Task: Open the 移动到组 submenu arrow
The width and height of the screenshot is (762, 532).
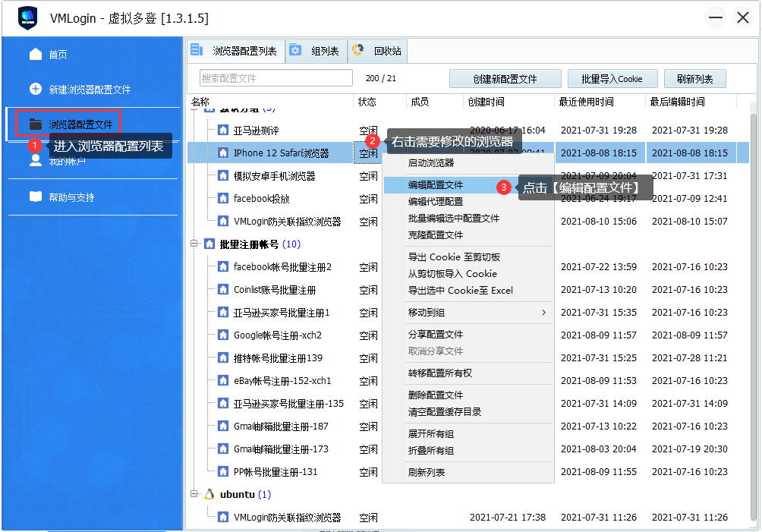Action: coord(544,313)
